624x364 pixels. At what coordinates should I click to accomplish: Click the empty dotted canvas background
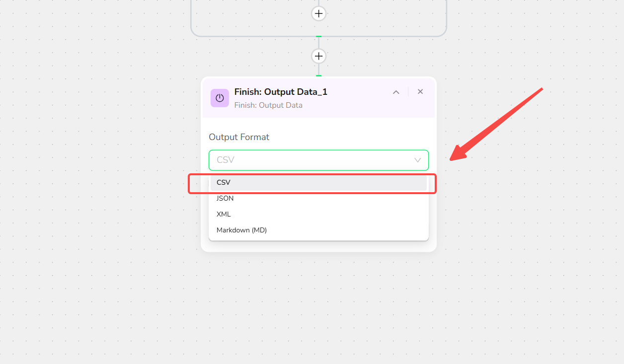[x=99, y=199]
